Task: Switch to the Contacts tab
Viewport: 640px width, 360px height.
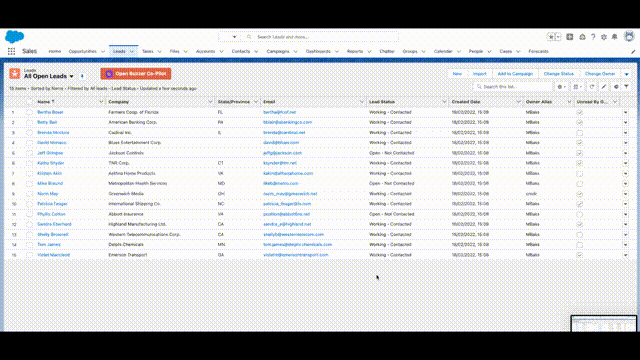Action: pyautogui.click(x=240, y=51)
